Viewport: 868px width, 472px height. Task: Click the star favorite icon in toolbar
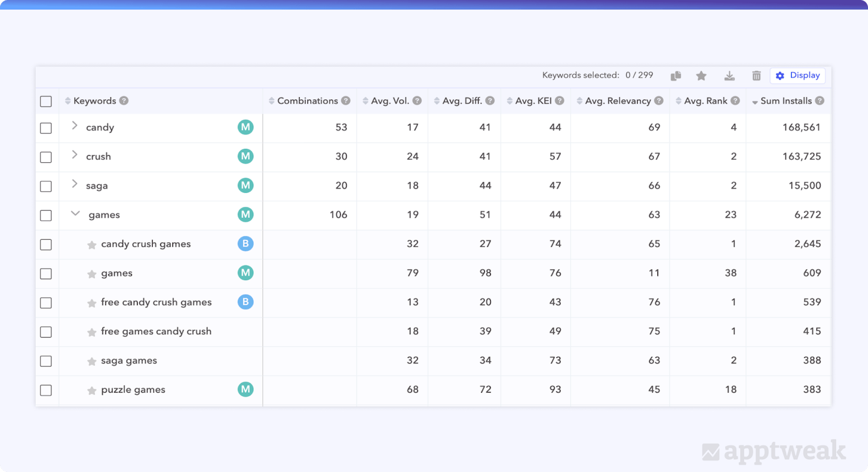[701, 76]
